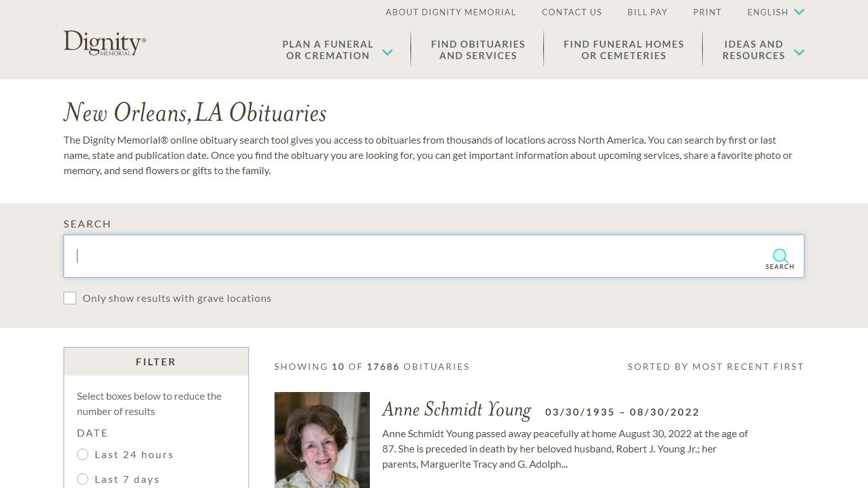Click Anne Schmidt Young's portrait photo

click(322, 440)
